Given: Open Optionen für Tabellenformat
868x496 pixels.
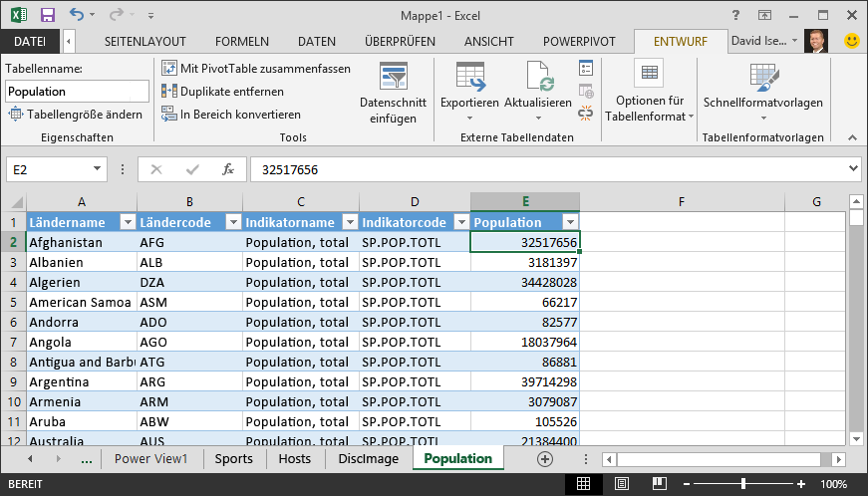Looking at the screenshot, I should pos(650,92).
